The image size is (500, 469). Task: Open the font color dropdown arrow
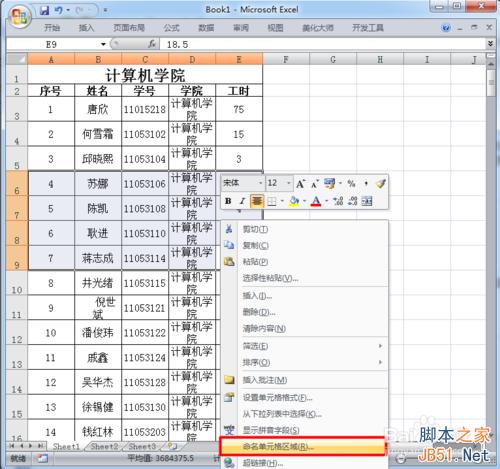click(326, 201)
